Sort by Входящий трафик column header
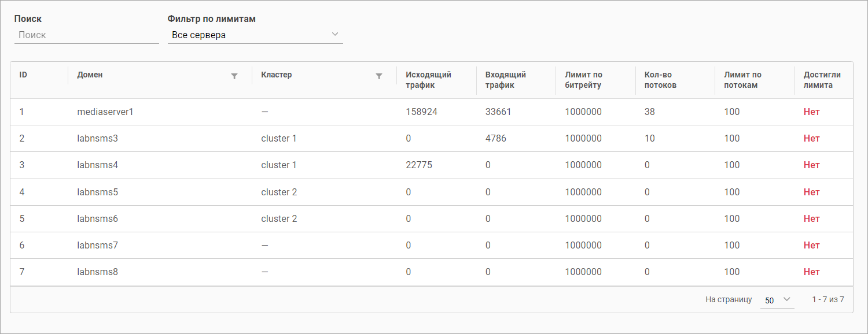The height and width of the screenshot is (334, 868). (505, 80)
